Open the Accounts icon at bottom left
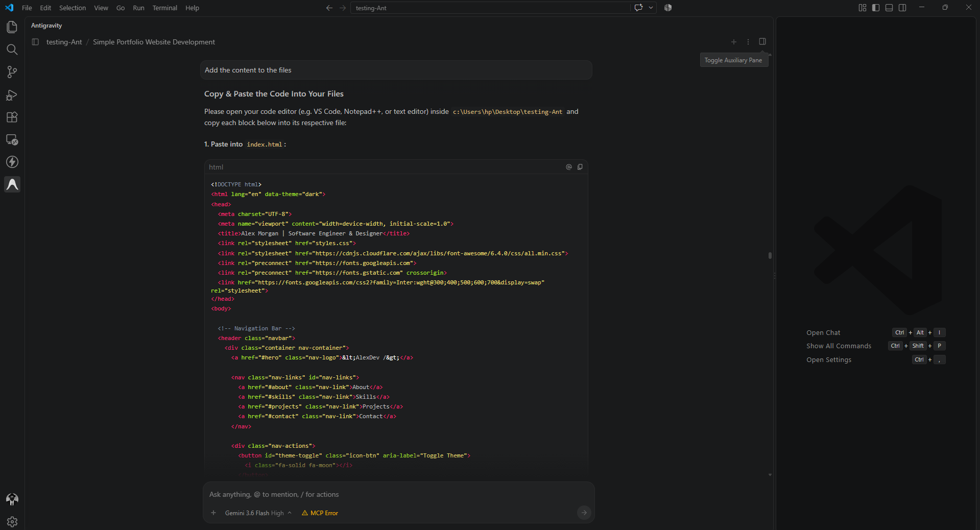The height and width of the screenshot is (530, 980). [x=12, y=499]
